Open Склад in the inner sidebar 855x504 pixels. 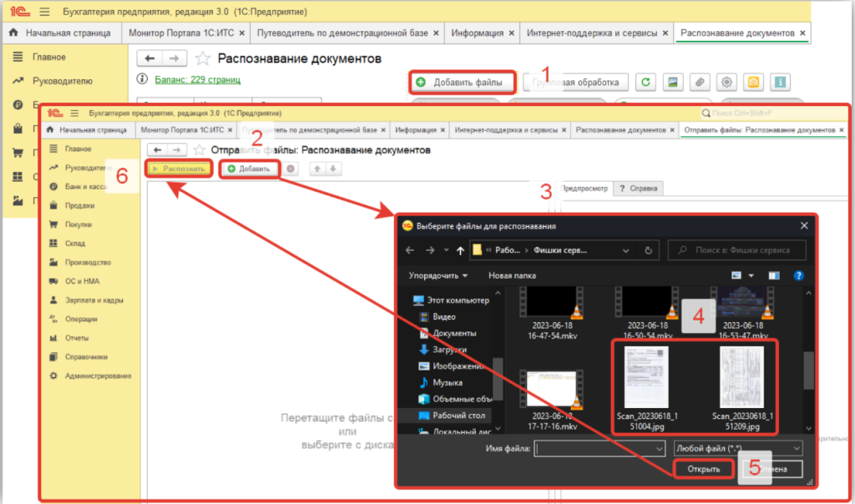point(68,243)
